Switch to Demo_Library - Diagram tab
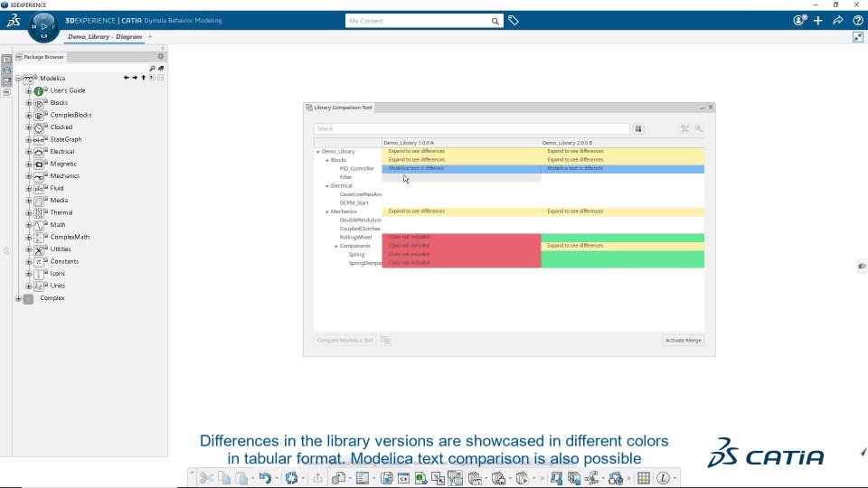 [105, 36]
